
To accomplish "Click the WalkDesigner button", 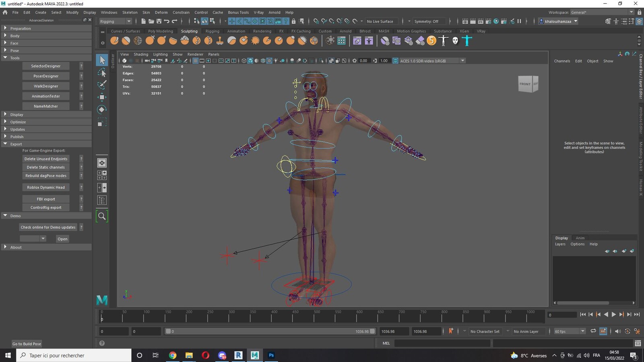I will coord(46,86).
